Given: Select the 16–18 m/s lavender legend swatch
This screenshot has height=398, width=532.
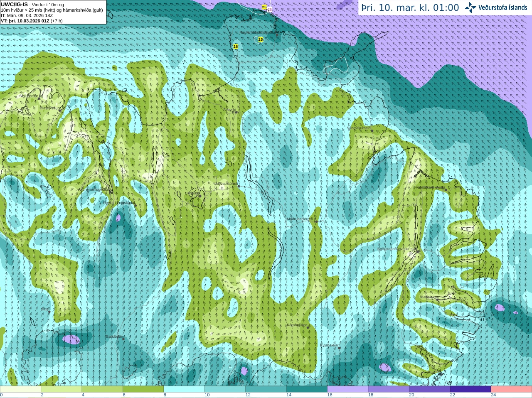Looking at the screenshot, I should click(348, 389).
